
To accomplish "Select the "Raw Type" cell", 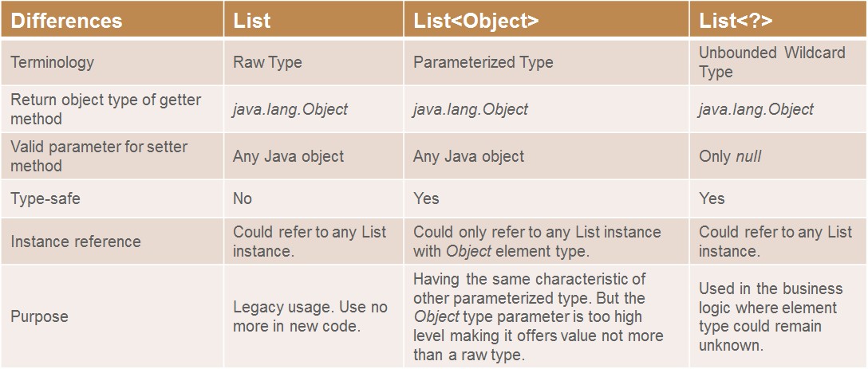I will pos(267,62).
